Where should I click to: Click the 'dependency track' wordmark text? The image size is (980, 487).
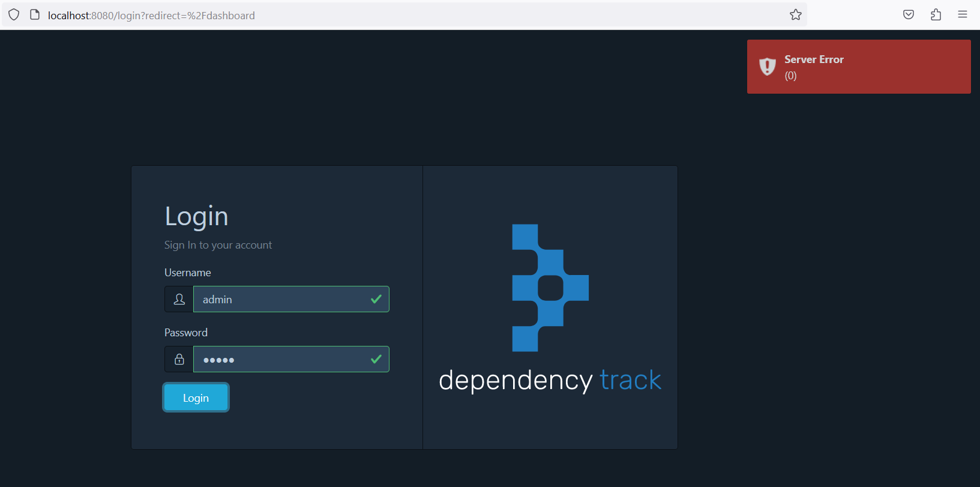550,381
